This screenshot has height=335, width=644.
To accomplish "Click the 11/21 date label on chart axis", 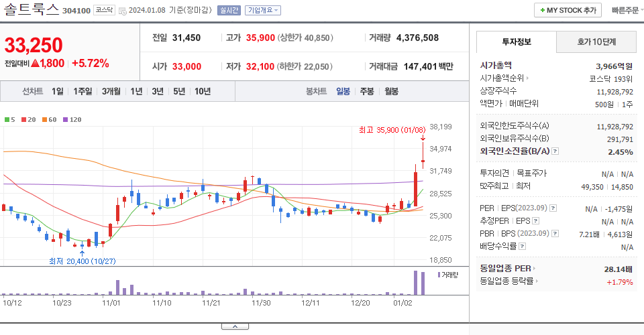I will (x=211, y=303).
